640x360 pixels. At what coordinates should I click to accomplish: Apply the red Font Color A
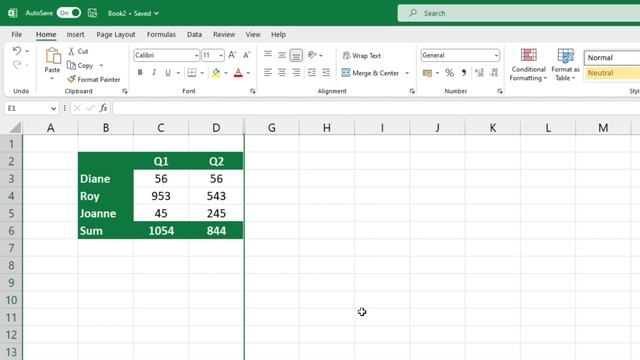(238, 73)
